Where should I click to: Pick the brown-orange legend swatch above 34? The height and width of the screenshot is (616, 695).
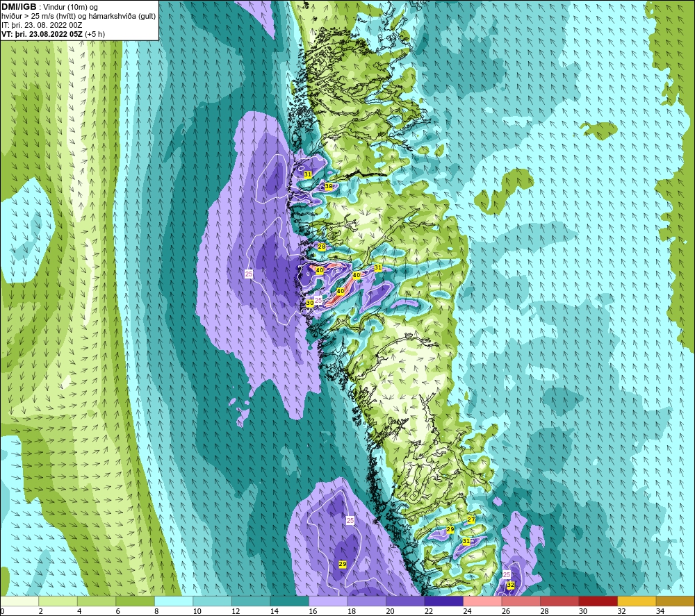point(675,601)
